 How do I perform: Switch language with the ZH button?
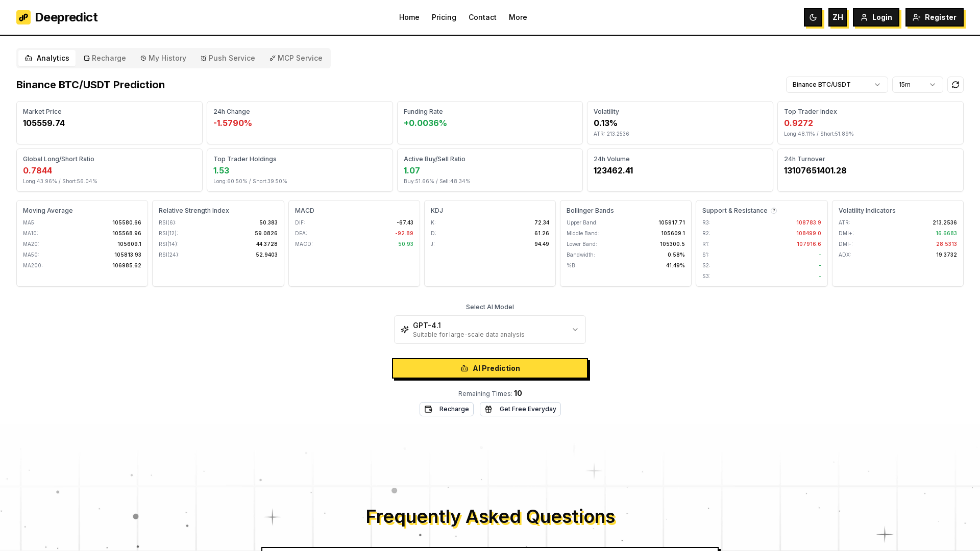[838, 17]
